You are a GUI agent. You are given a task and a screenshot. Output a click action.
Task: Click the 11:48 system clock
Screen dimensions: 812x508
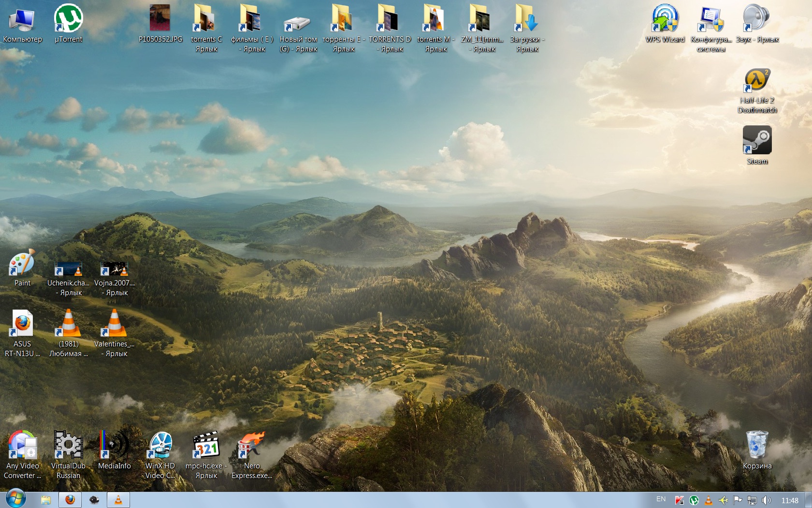[790, 500]
